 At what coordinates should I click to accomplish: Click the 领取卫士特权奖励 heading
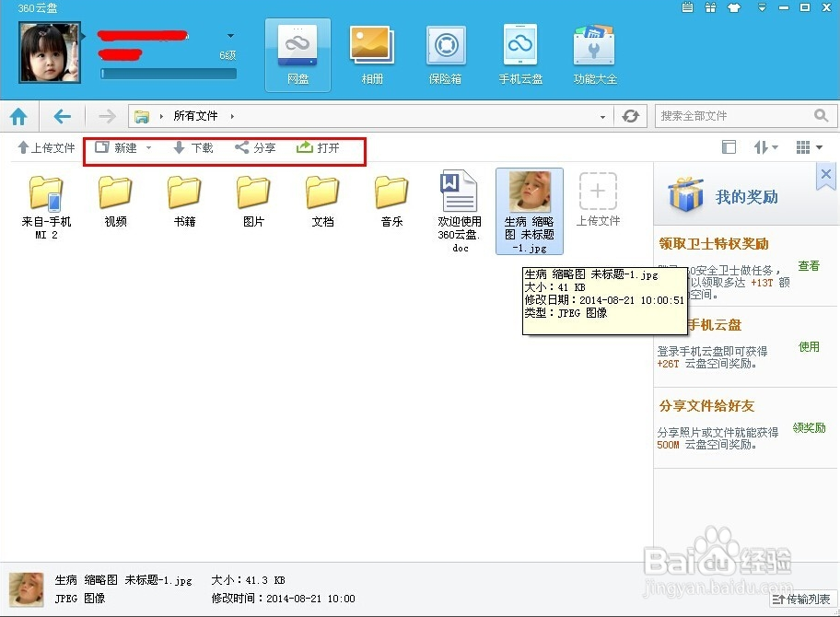714,244
